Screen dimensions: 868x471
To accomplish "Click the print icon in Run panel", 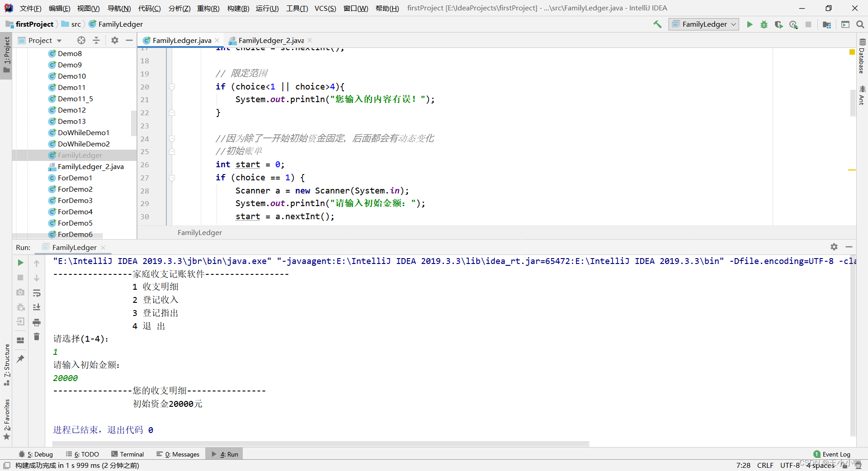I will click(x=37, y=322).
